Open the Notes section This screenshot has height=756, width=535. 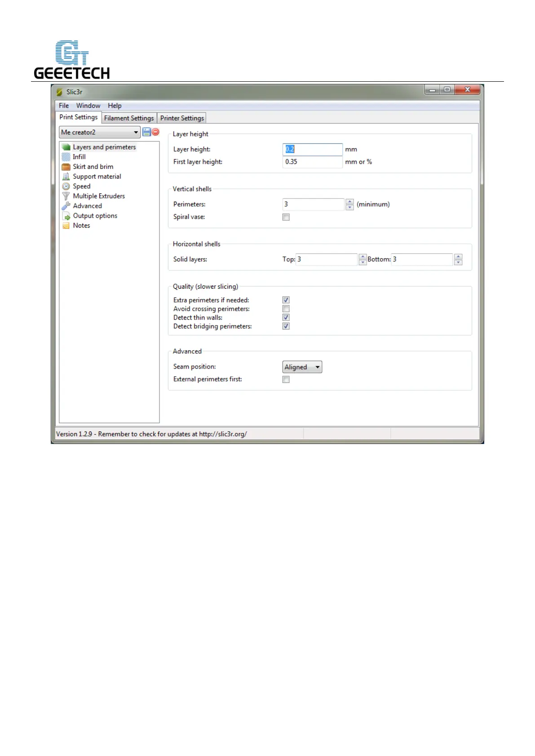click(81, 226)
